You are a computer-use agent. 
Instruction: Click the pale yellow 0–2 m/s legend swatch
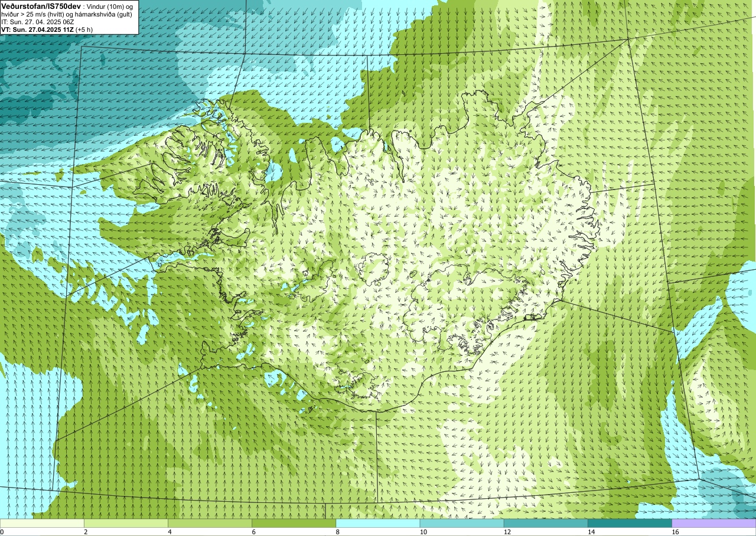(42, 523)
